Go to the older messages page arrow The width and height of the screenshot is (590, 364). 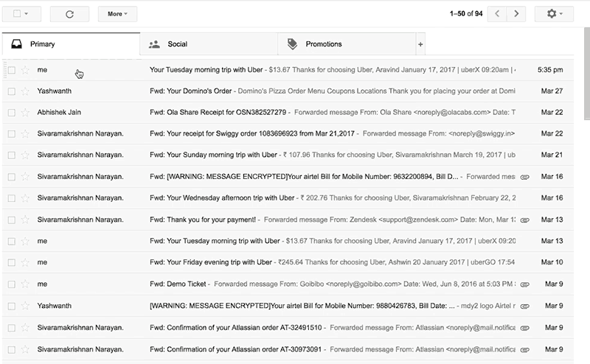coord(516,14)
